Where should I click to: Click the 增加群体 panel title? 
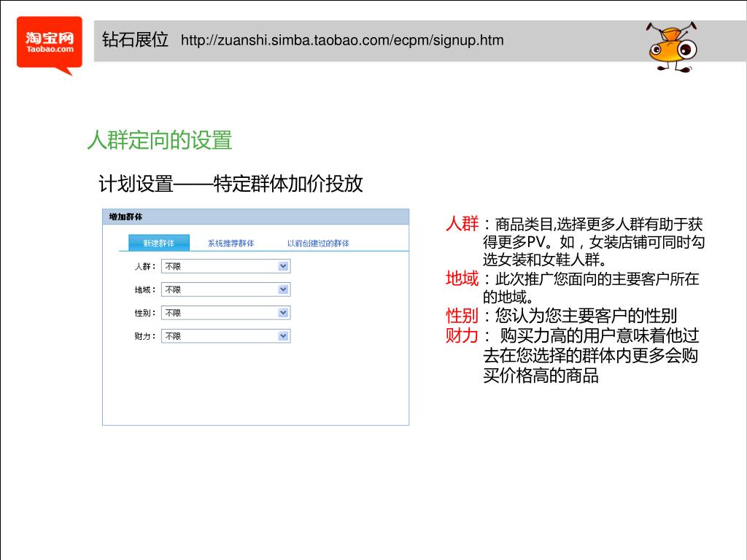tap(125, 217)
